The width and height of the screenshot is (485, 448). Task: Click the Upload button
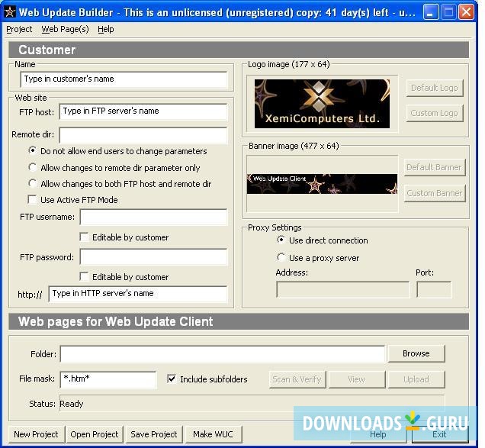[x=416, y=379]
